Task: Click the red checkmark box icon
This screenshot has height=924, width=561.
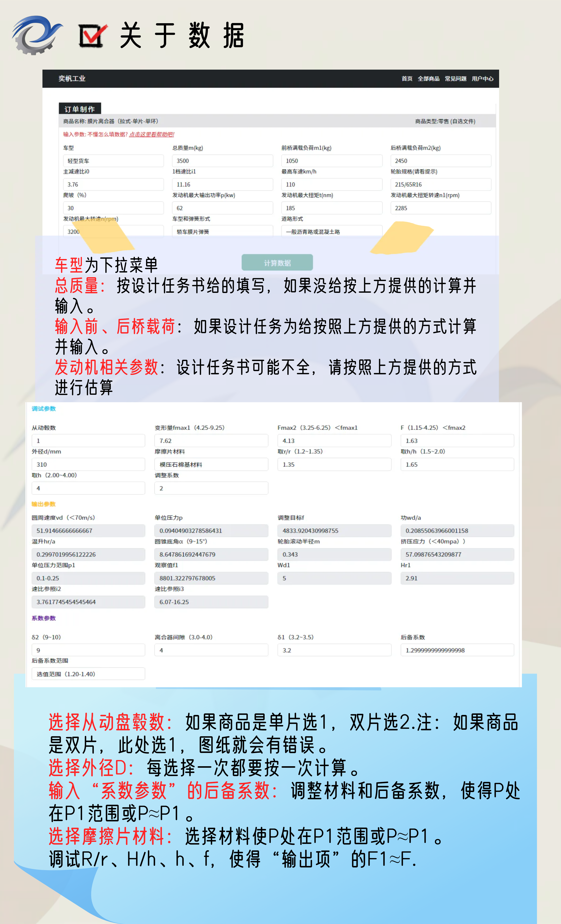Action: pyautogui.click(x=92, y=36)
